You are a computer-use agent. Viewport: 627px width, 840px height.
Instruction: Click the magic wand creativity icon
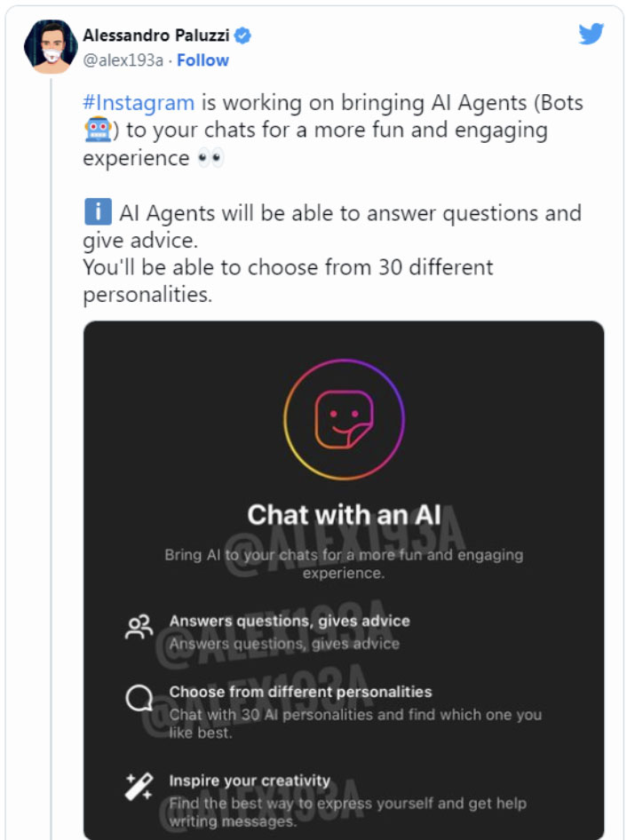(x=139, y=787)
